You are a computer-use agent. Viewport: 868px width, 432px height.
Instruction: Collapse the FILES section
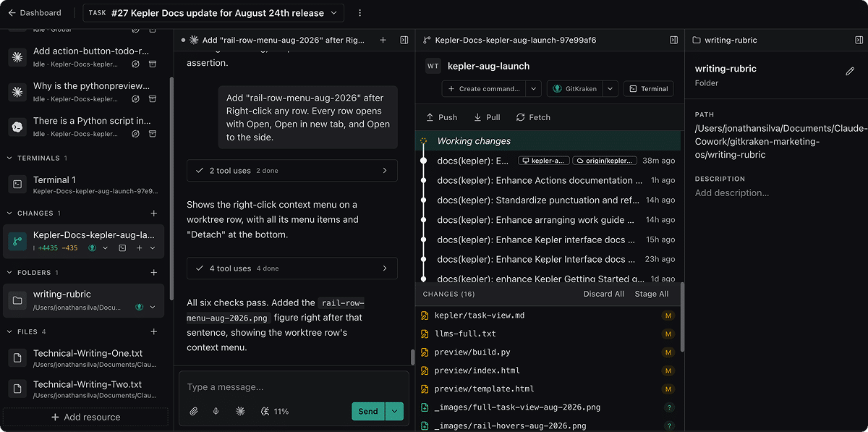point(9,332)
